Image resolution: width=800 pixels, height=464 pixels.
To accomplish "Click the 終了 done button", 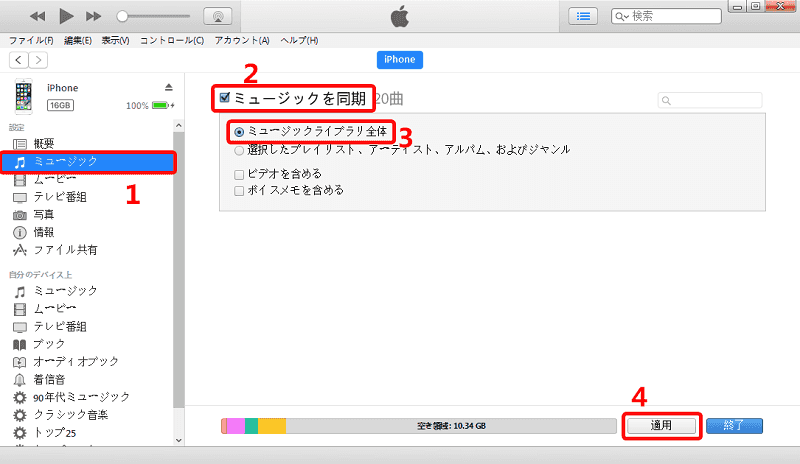I will coord(734,426).
